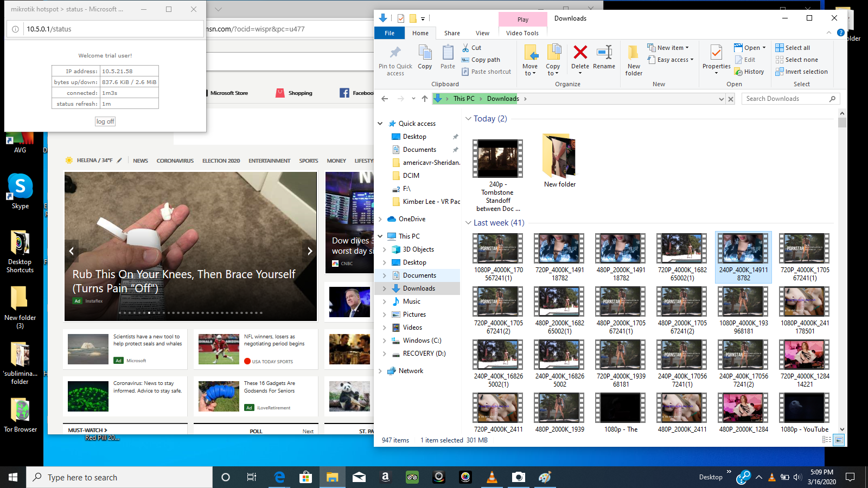Viewport: 868px width, 488px height.
Task: Click the History icon in Open group
Action: 749,72
